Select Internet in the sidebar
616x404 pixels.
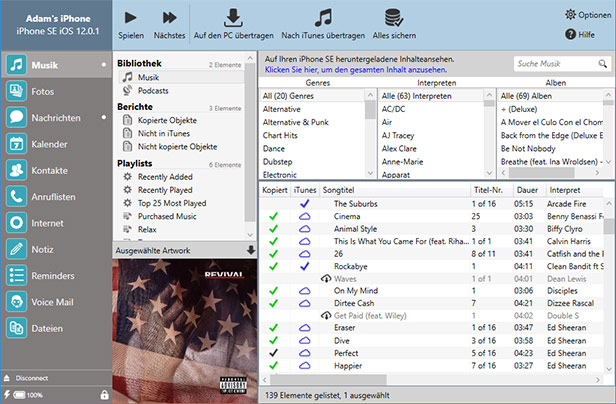(56, 223)
